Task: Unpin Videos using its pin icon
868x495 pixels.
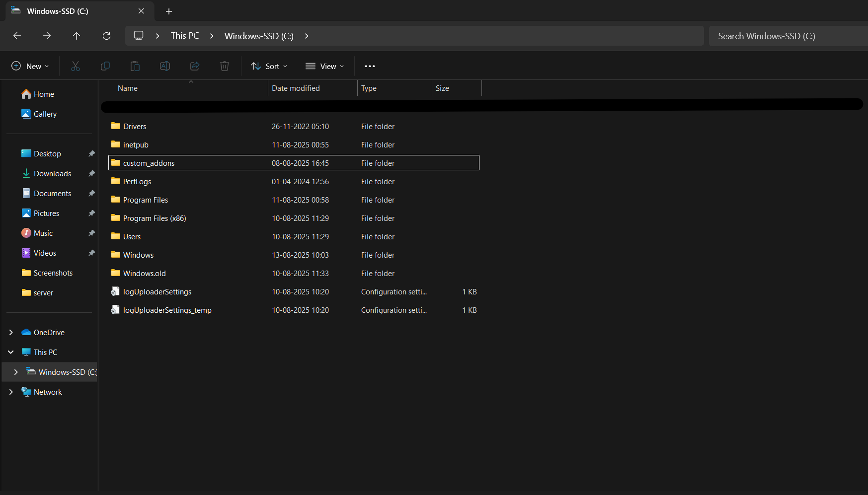Action: [91, 253]
